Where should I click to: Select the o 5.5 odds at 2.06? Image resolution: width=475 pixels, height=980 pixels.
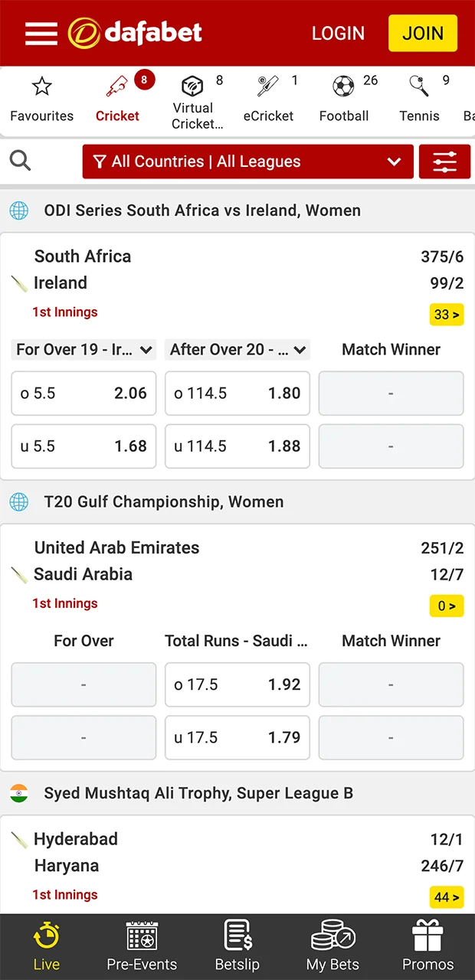point(83,393)
